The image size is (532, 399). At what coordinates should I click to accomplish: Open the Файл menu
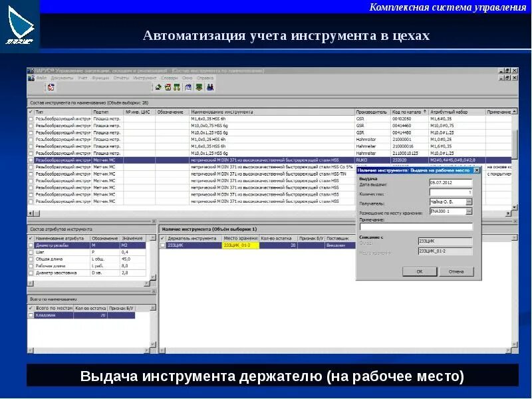(x=42, y=78)
